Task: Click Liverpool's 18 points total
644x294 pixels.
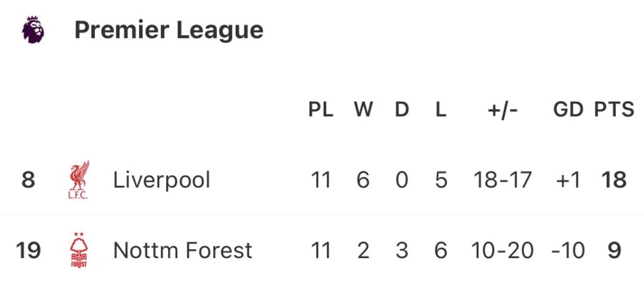Action: pyautogui.click(x=614, y=180)
